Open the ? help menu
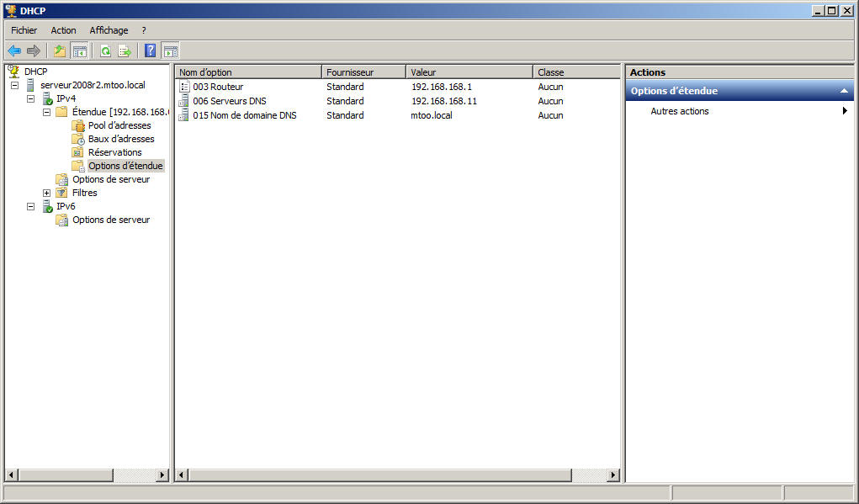Screen dimensions: 859x504 [x=144, y=30]
